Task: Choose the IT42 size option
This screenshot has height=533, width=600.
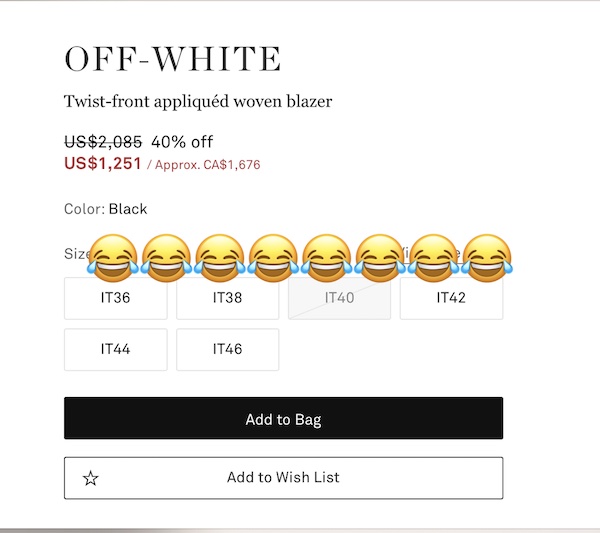Action: tap(452, 298)
